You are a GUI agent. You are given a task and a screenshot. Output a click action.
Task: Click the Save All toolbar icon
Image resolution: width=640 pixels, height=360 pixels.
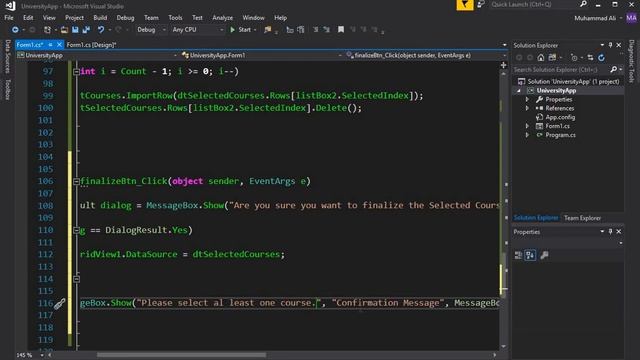tap(86, 30)
